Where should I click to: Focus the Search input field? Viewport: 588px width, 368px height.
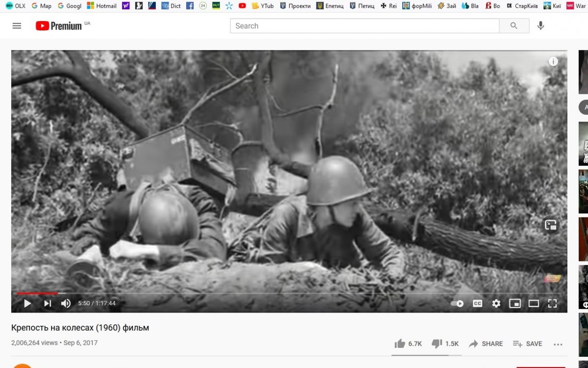[x=365, y=26]
